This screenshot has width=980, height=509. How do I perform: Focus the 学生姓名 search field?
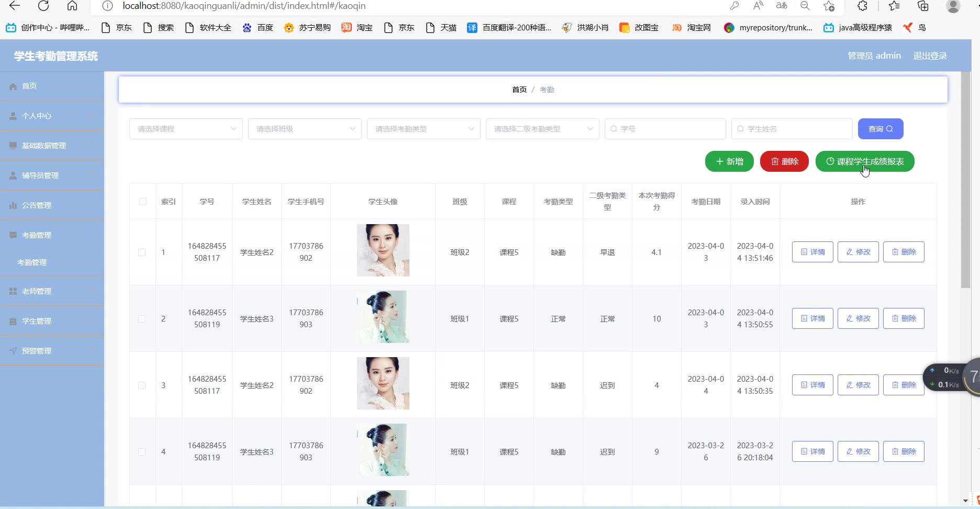(792, 129)
